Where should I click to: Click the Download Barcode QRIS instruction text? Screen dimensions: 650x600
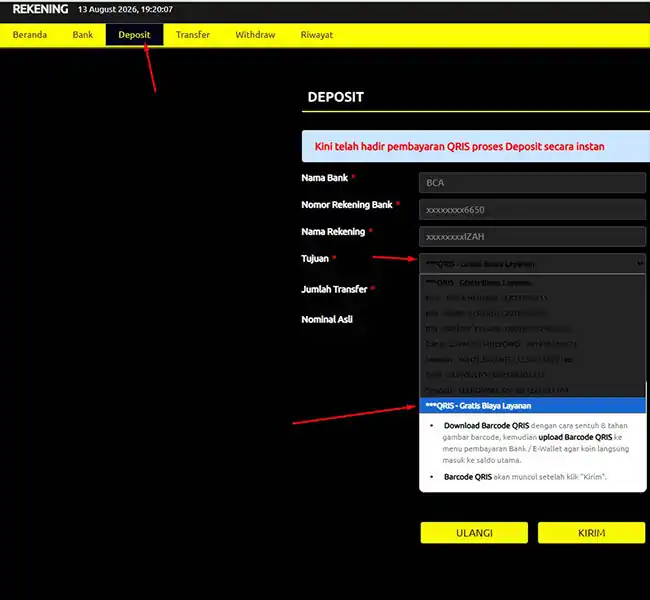pos(535,443)
